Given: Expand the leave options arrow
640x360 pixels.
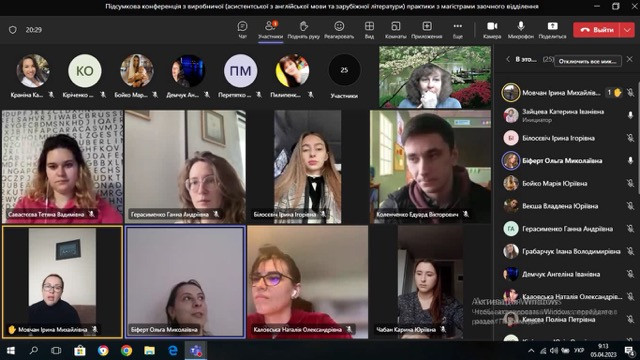Looking at the screenshot, I should 627,30.
